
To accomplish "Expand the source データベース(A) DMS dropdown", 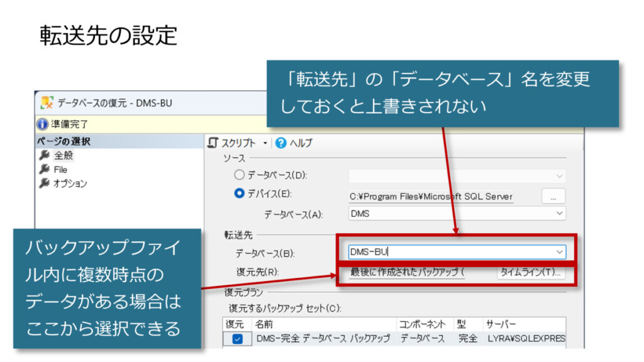I will click(x=560, y=214).
